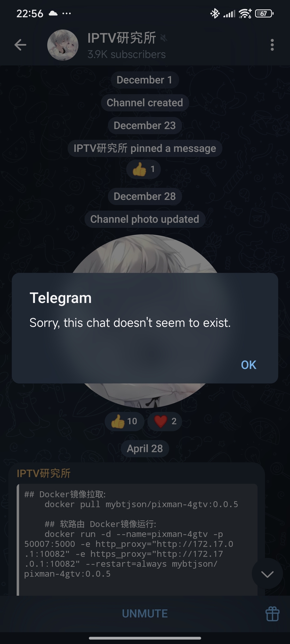Open the IPTV研究所 channel title
Image resolution: width=290 pixels, height=644 pixels.
[122, 38]
